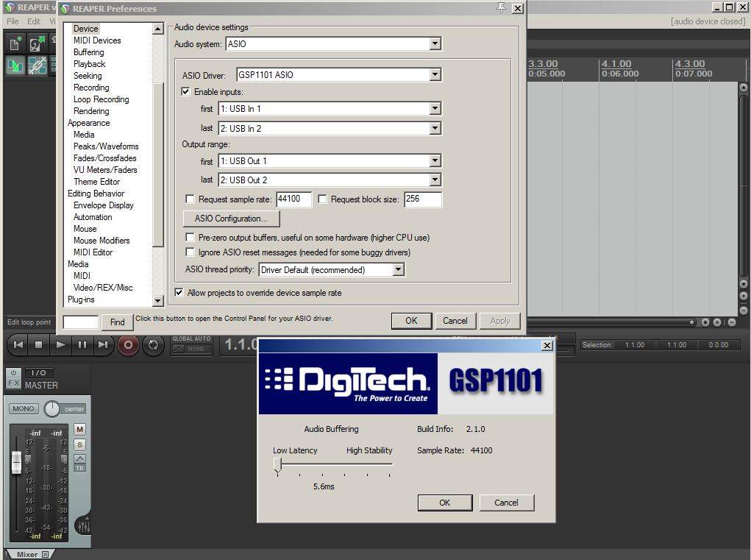Expand the Audio system dropdown

(435, 44)
